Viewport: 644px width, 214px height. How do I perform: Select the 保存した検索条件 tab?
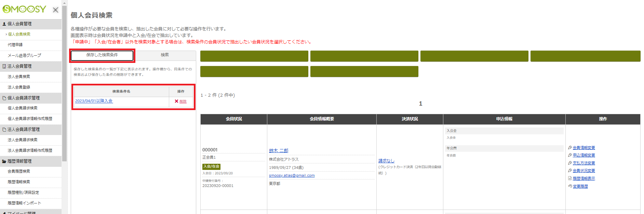[102, 55]
